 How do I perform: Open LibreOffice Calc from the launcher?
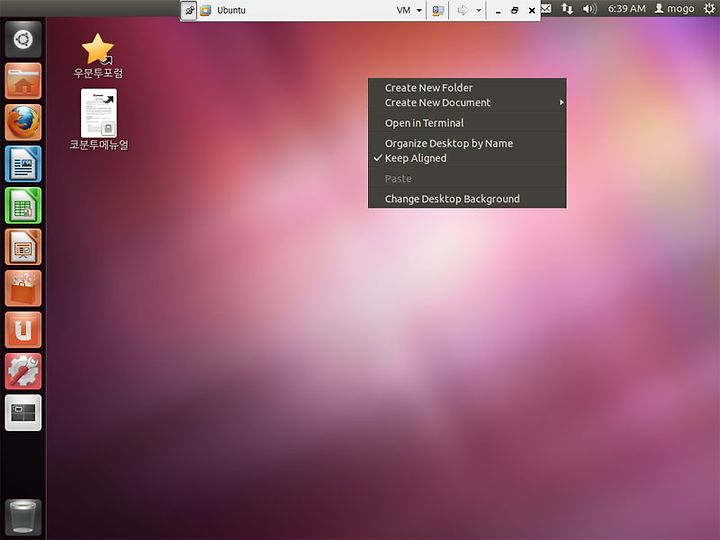(x=23, y=205)
